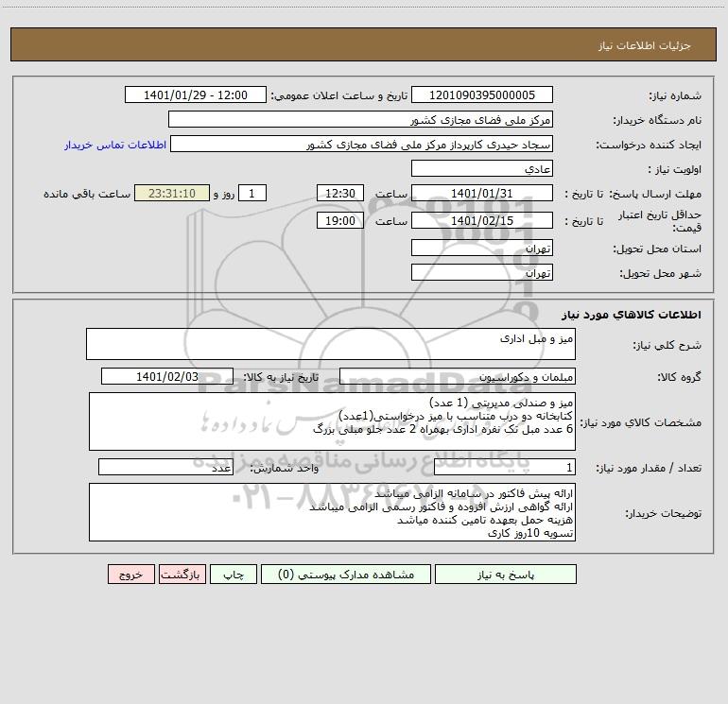This screenshot has height=704, width=728.
Task: Click the تاریخ و ساعت اعلان عمومی label
Action: click(x=338, y=95)
